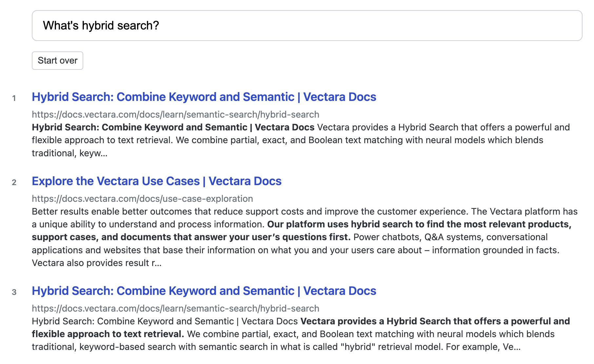This screenshot has height=364, width=594.
Task: Click the hybrid-search URL under result 1
Action: point(175,114)
